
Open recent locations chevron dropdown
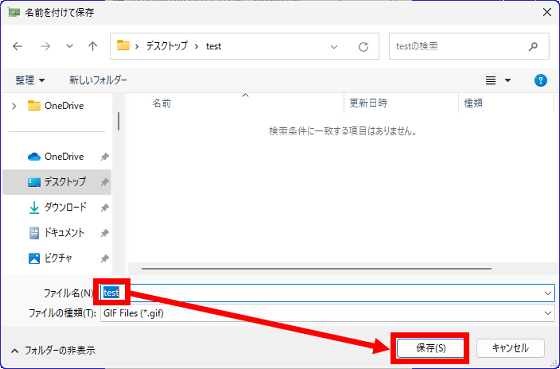pyautogui.click(x=70, y=46)
